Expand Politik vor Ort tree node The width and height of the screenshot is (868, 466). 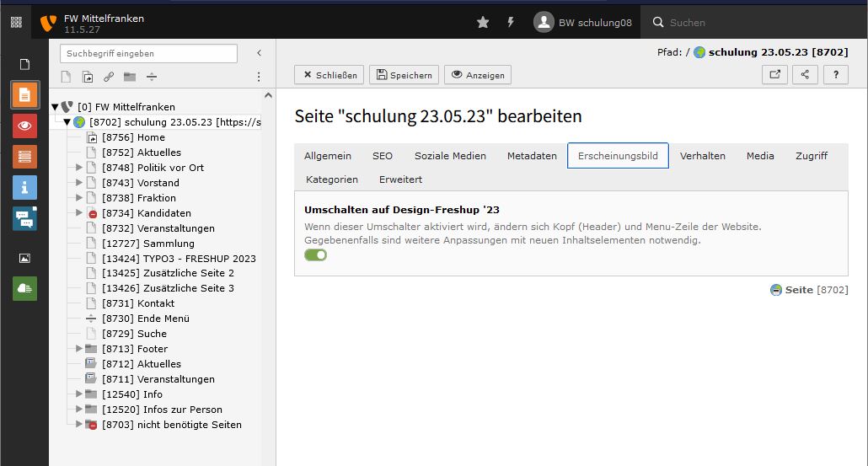(x=78, y=167)
